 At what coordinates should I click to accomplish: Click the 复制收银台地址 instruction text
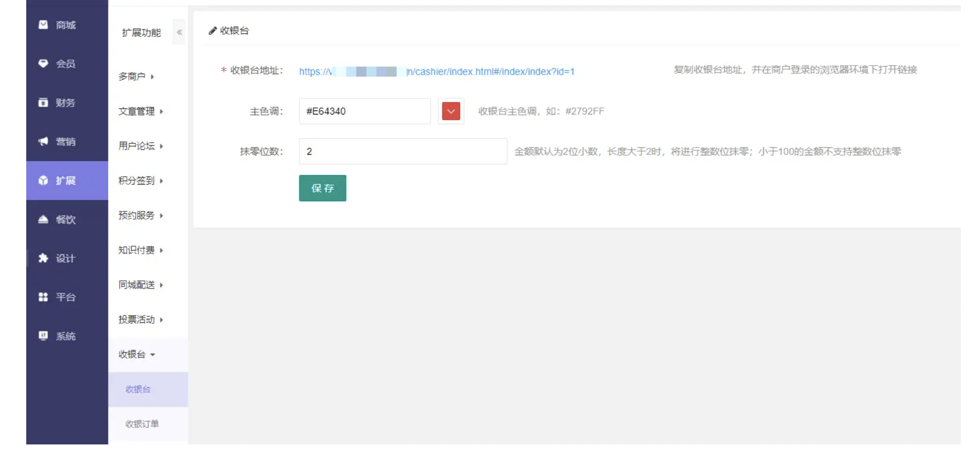[x=795, y=70]
